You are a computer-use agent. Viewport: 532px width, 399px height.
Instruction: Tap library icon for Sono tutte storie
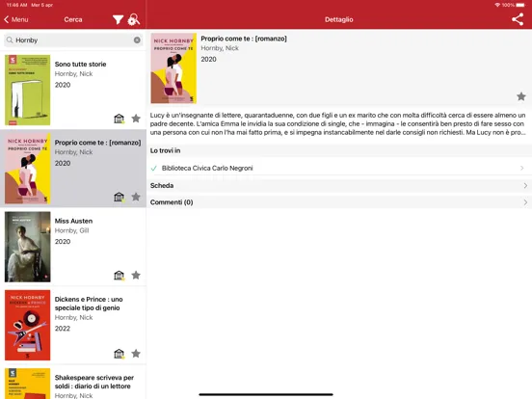tap(120, 119)
